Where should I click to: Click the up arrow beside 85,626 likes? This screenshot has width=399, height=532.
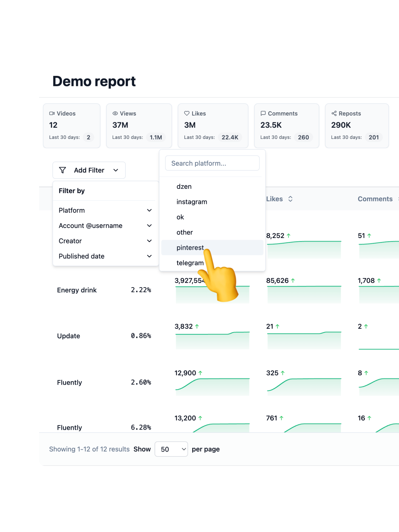click(x=293, y=280)
